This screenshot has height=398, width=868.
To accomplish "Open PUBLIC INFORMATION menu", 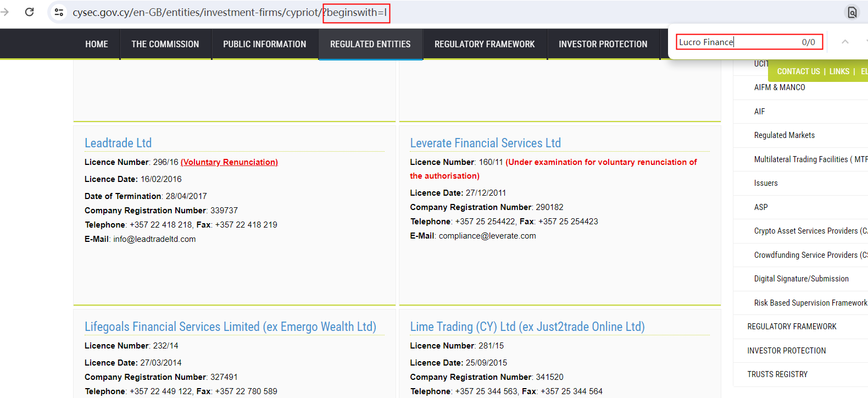I will tap(265, 44).
